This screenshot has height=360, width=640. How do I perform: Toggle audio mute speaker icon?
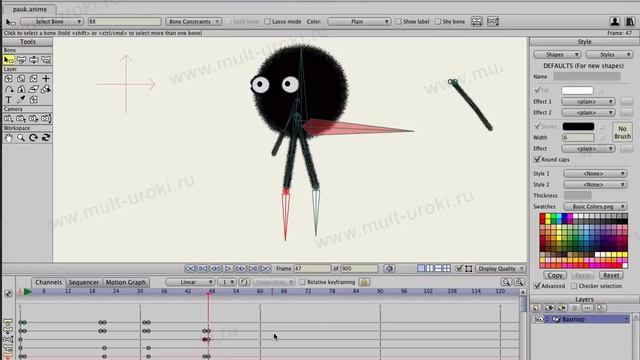coord(389,268)
